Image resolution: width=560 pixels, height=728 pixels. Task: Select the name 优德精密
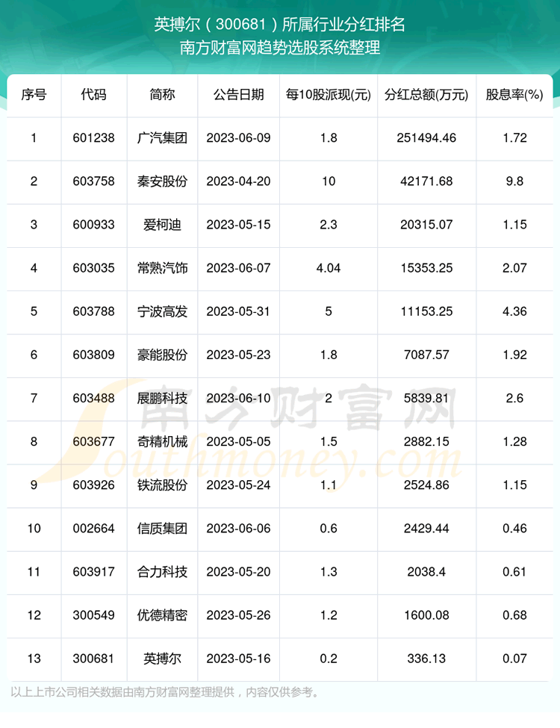162,615
